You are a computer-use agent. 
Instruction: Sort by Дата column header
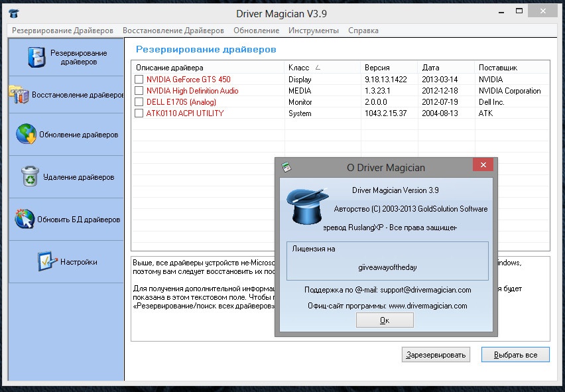(x=446, y=68)
